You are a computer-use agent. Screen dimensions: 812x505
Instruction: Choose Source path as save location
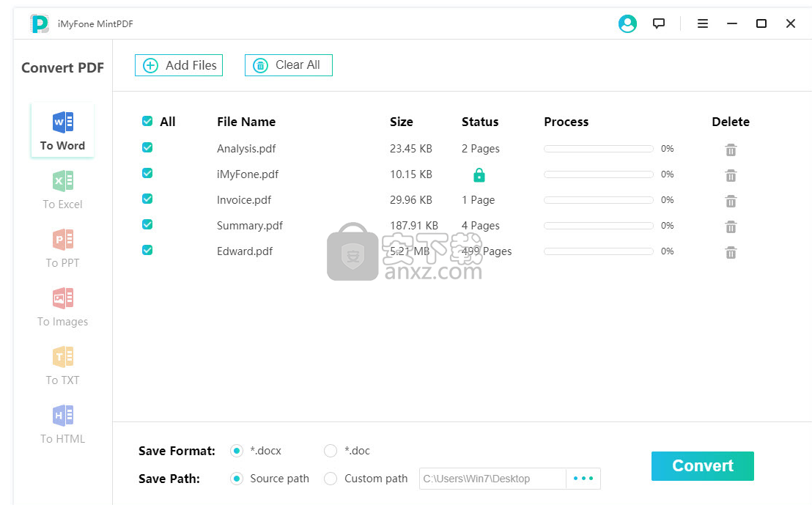(x=237, y=479)
